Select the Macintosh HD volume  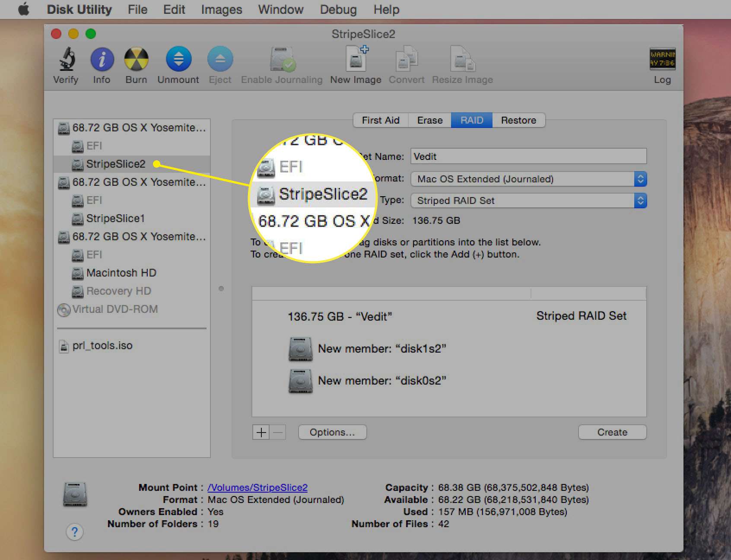click(132, 273)
